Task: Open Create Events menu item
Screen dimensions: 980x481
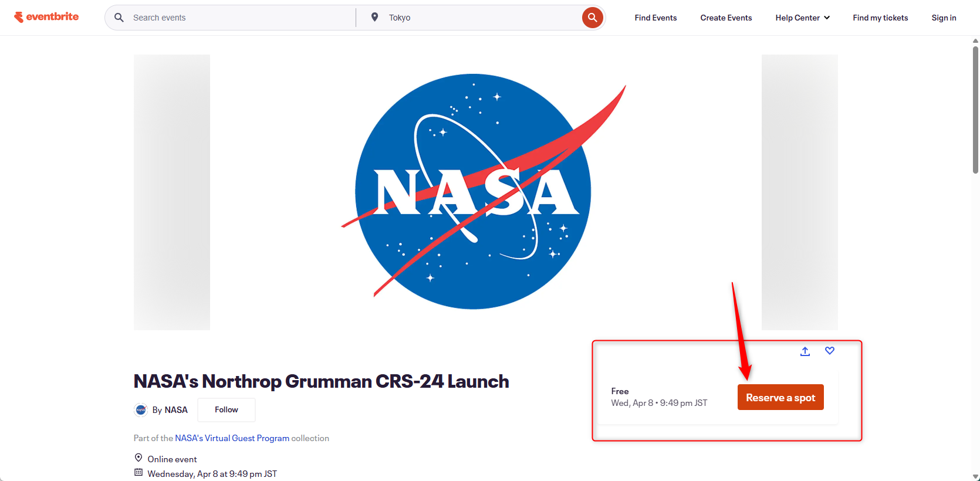Action: [726, 18]
